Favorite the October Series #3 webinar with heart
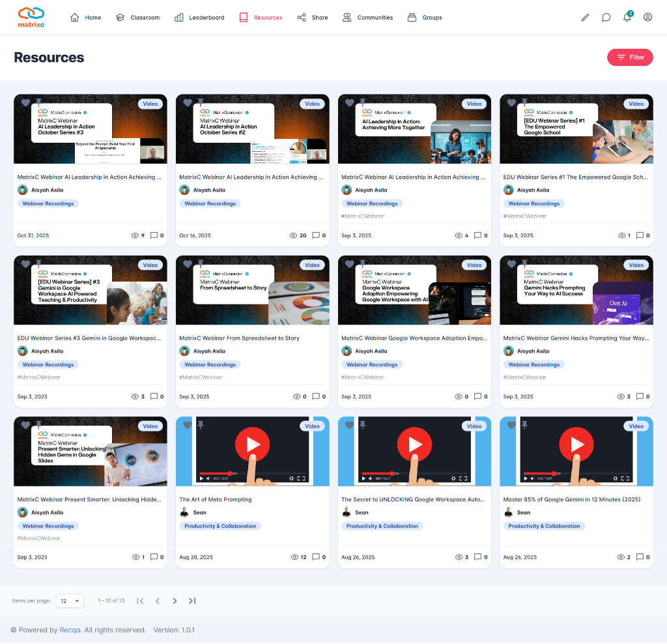Screen dimensions: 667x644 pyautogui.click(x=25, y=103)
